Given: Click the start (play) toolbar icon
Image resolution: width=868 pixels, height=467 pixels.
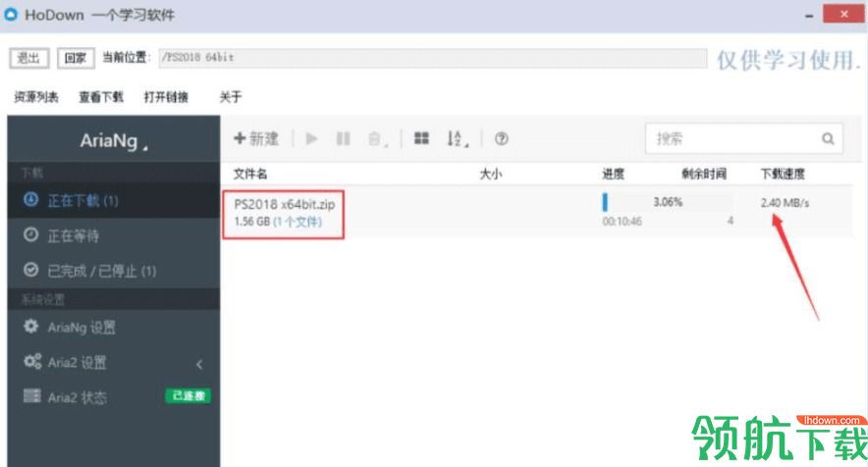Looking at the screenshot, I should click(311, 138).
